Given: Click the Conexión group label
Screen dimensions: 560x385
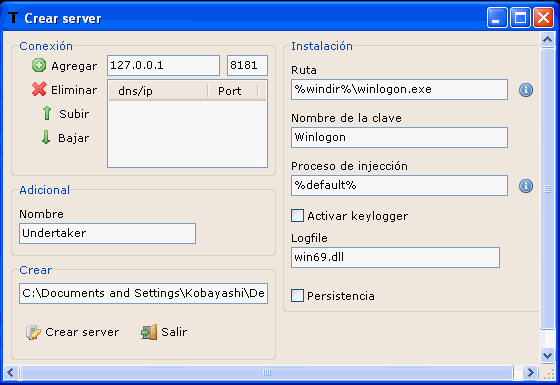Looking at the screenshot, I should [46, 46].
